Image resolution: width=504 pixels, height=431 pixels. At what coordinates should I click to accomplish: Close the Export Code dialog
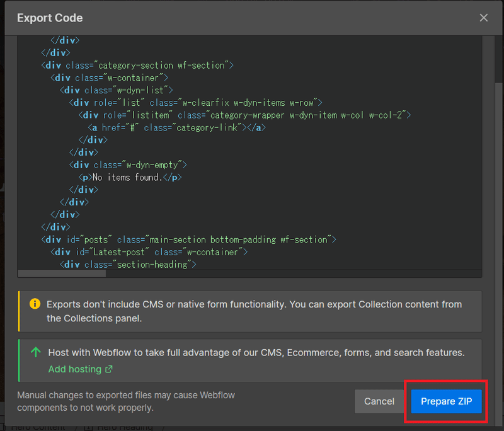(483, 18)
